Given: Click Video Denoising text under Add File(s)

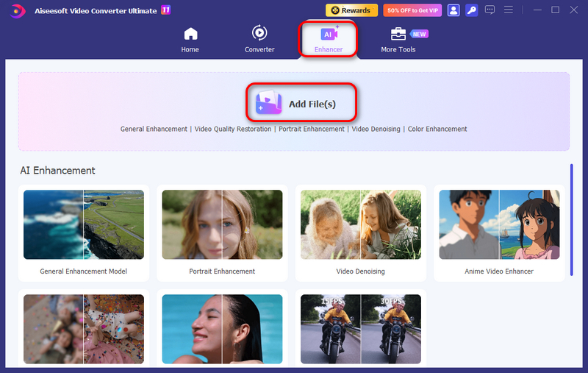Looking at the screenshot, I should (376, 129).
